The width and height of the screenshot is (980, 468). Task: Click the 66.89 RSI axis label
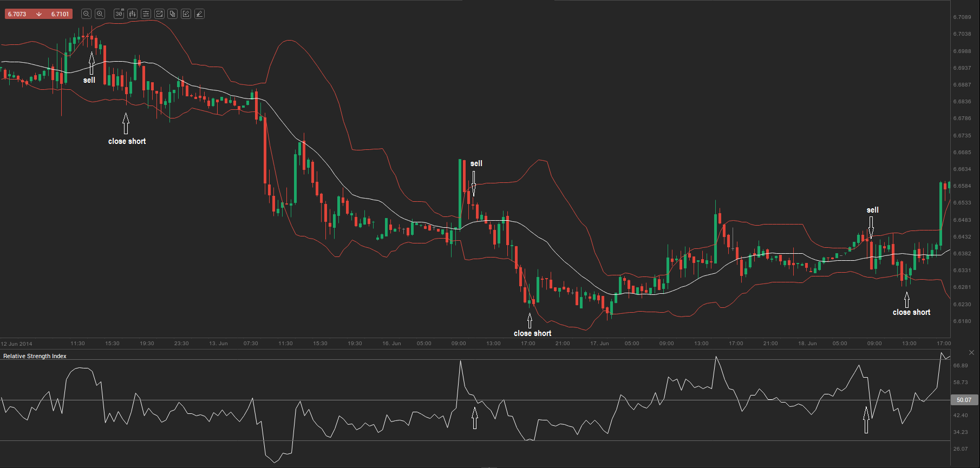pos(961,366)
